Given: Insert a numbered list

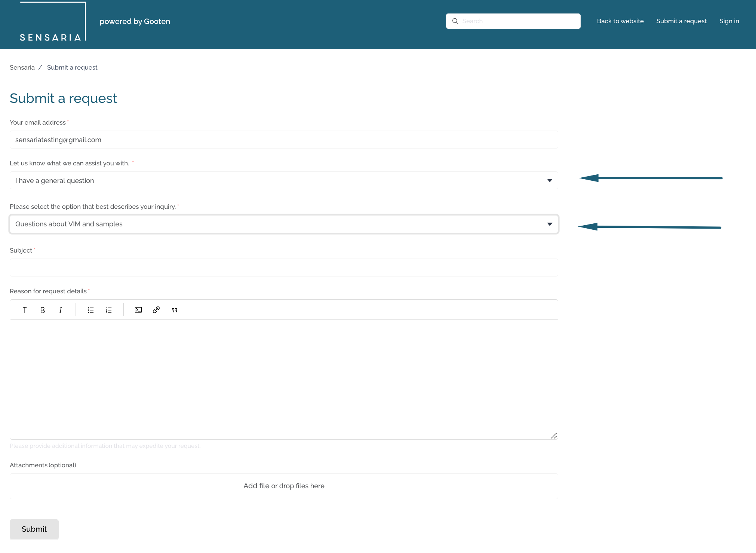Looking at the screenshot, I should click(109, 310).
